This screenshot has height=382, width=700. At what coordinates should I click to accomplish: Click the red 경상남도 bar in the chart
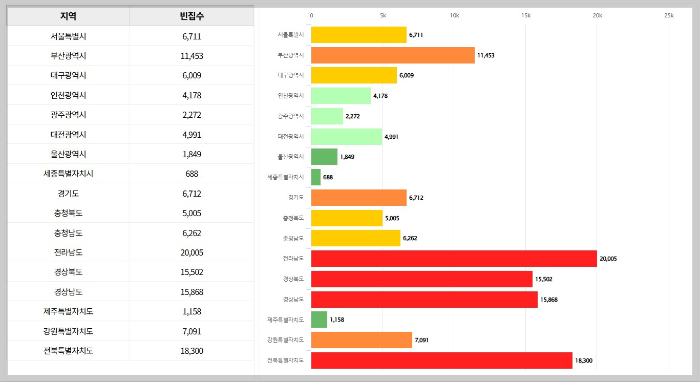[x=425, y=299]
